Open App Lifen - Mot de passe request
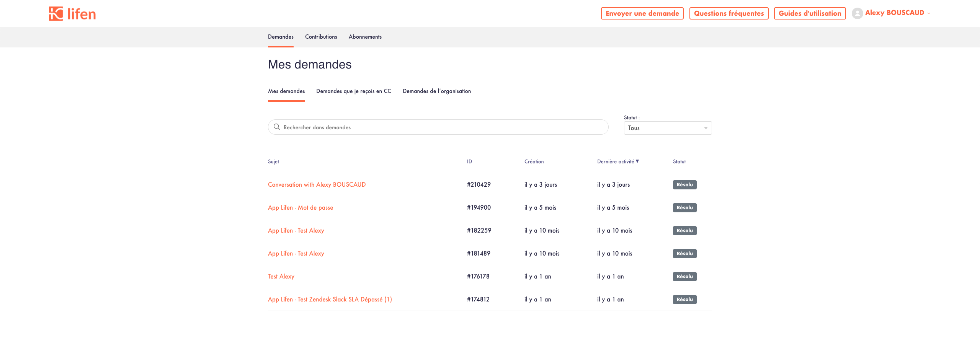Viewport: 980px width, 347px height. (300, 207)
